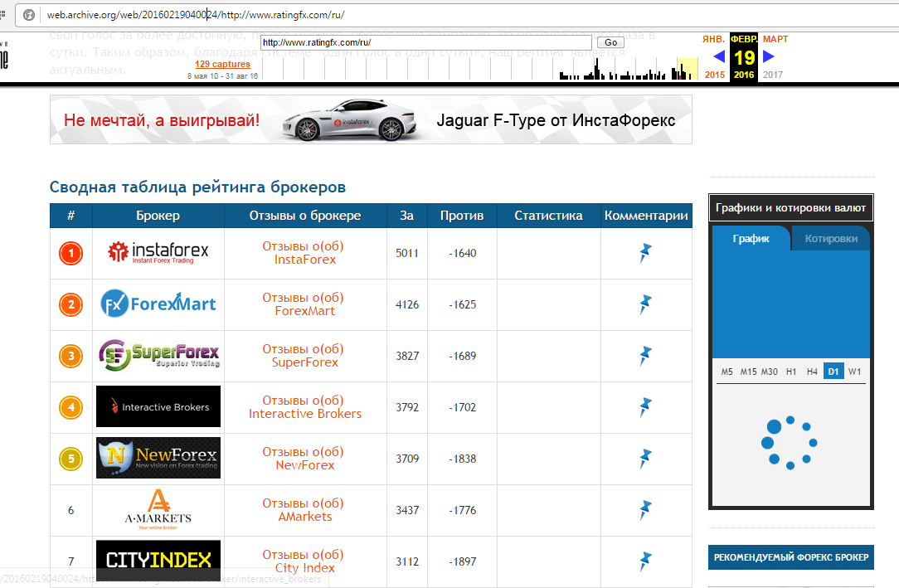Open Отзывы о(об) ForexMart link

pos(304,304)
